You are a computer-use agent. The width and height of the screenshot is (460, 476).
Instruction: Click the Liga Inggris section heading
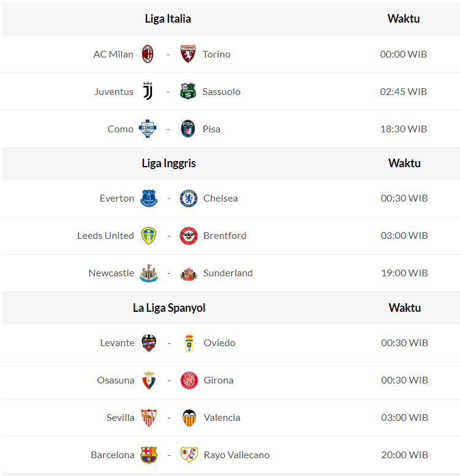click(x=168, y=163)
